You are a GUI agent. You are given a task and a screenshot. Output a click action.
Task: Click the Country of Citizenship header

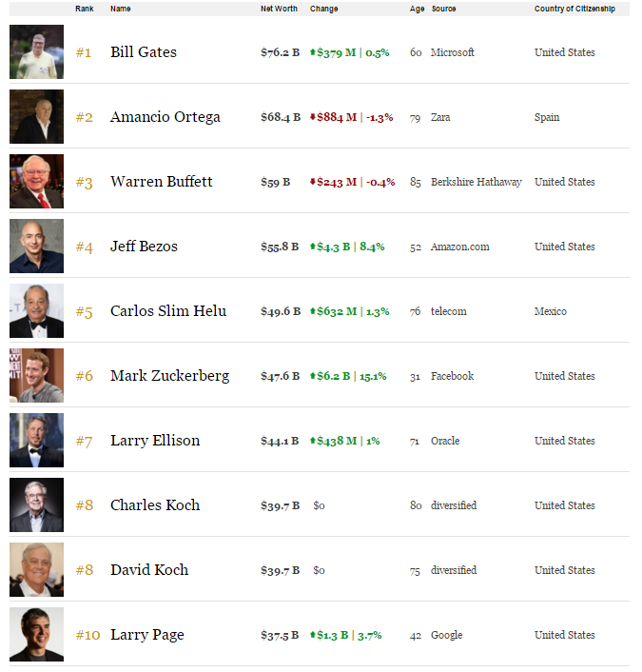[x=574, y=9]
